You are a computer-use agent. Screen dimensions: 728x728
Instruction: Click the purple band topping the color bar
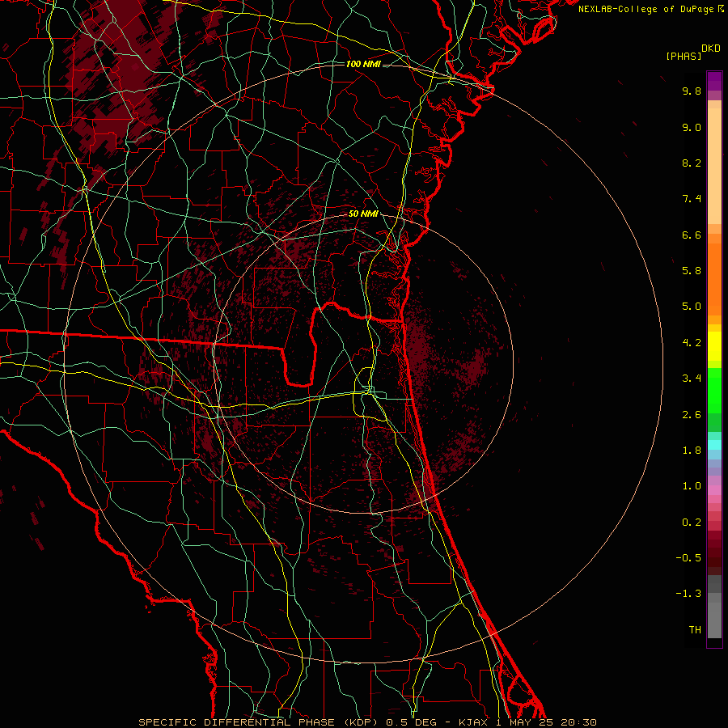coord(714,81)
